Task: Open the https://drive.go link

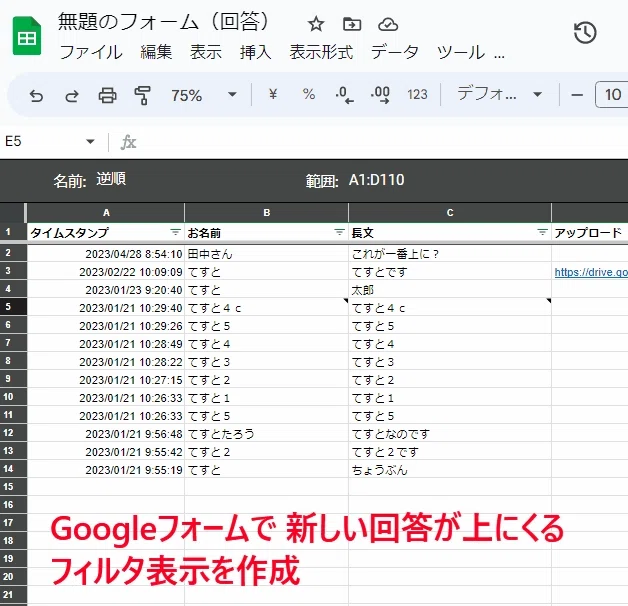Action: (x=591, y=272)
